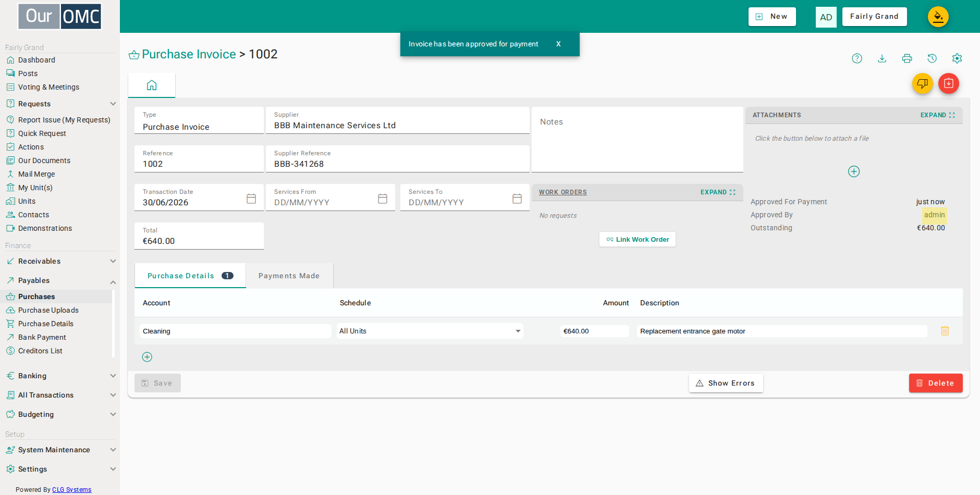
Task: Add a new purchase detail line
Action: (x=147, y=357)
